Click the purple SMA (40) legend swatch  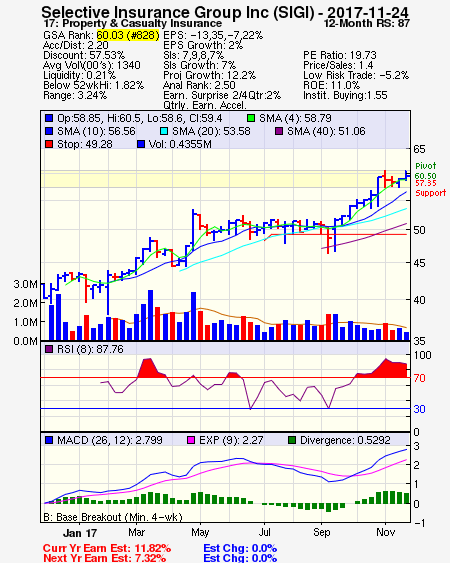(279, 131)
